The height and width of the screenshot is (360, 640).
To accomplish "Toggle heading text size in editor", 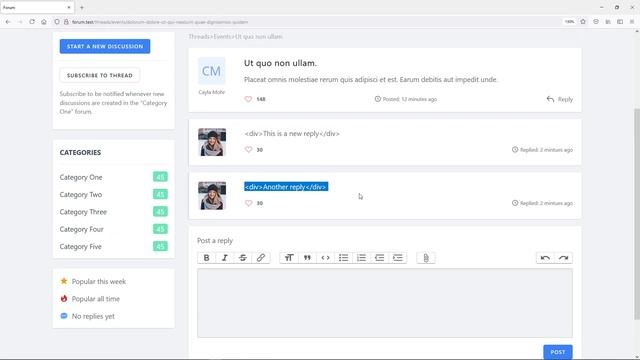I will [x=289, y=258].
